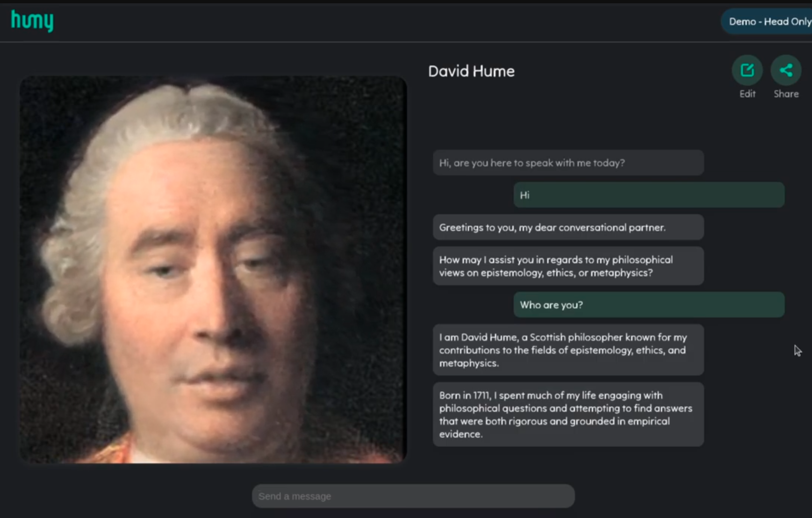
Task: Select the "Who are you?" message bubble
Action: [649, 305]
